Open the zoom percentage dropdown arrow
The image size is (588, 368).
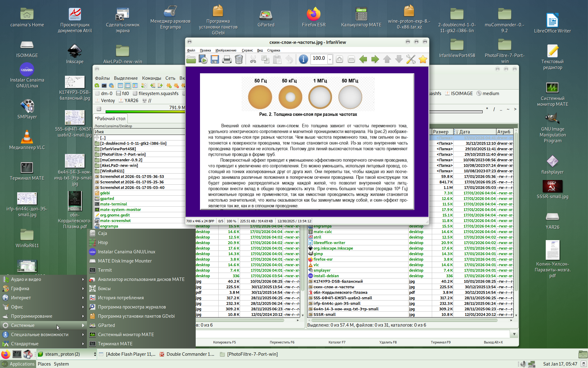pyautogui.click(x=330, y=59)
